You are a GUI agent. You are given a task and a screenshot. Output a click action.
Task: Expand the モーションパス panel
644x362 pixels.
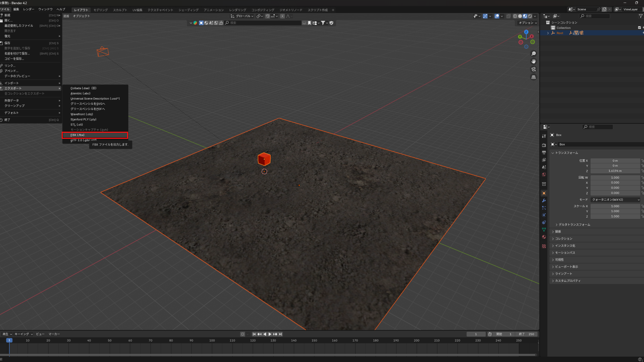tap(565, 253)
